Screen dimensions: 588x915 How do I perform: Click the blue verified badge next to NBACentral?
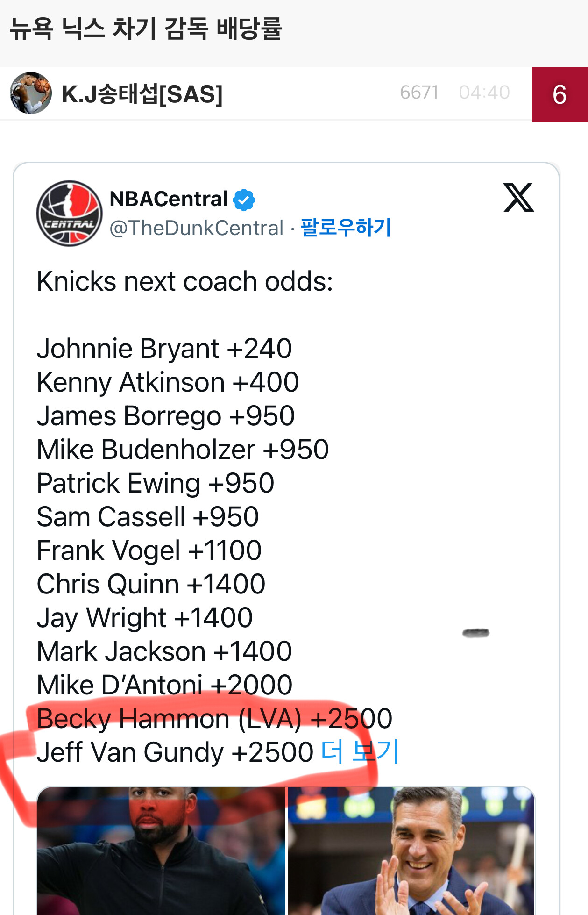(244, 200)
